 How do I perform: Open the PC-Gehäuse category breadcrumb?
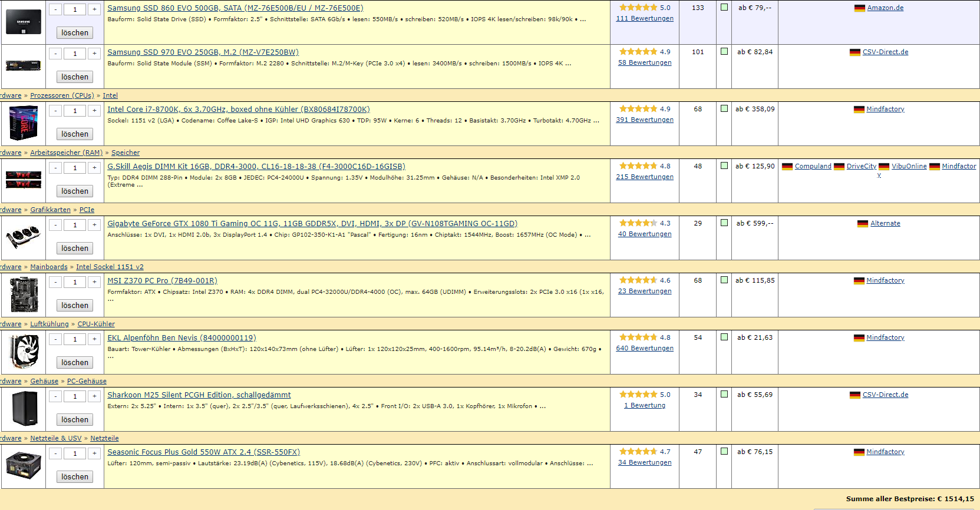point(87,381)
